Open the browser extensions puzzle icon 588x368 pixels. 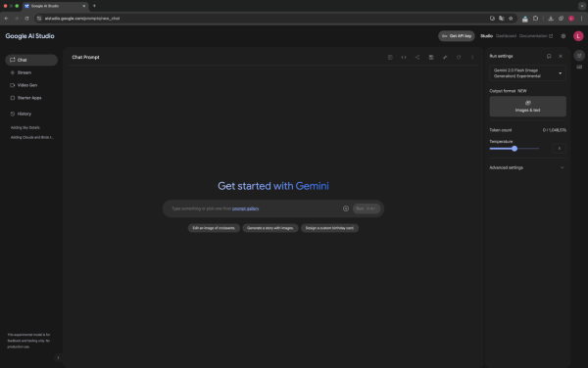coord(535,19)
